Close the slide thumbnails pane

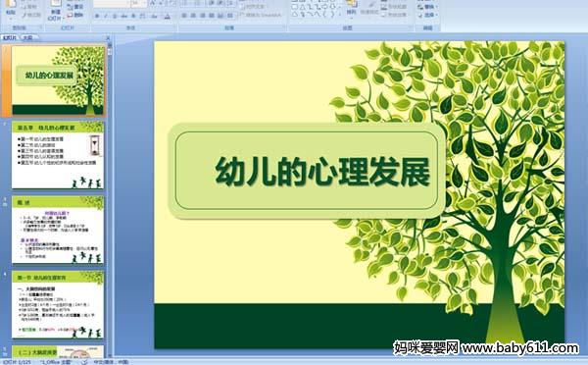point(108,38)
